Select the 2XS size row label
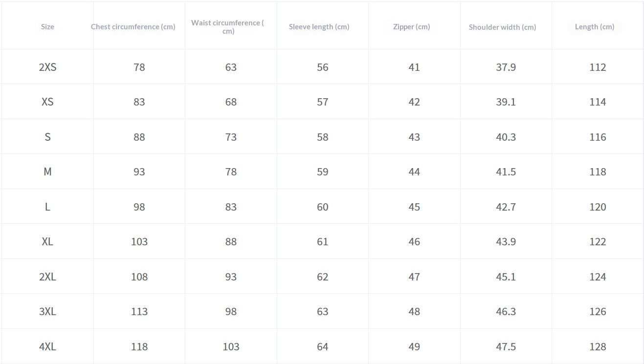The image size is (644, 364). coord(47,67)
